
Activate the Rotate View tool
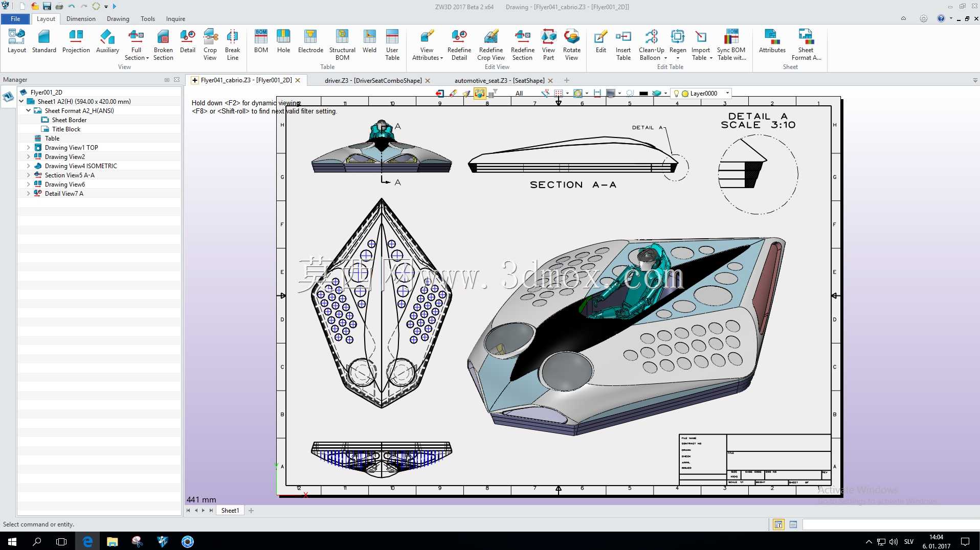coord(571,45)
